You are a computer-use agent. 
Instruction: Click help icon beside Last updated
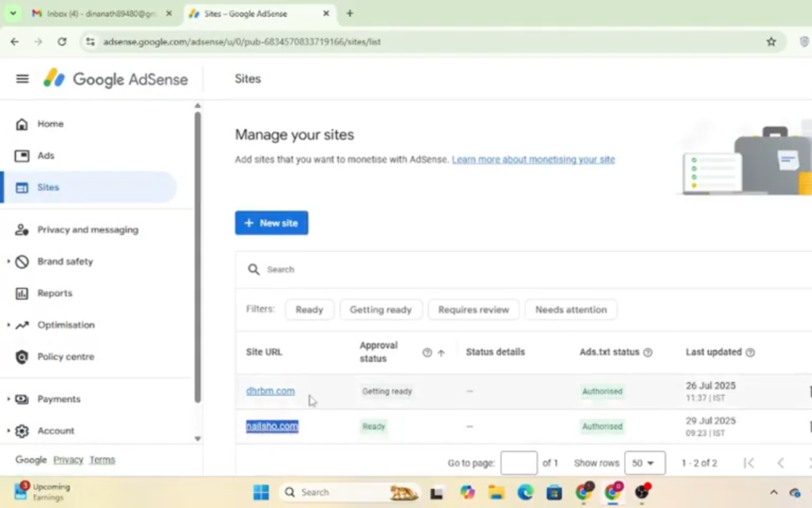tap(750, 352)
